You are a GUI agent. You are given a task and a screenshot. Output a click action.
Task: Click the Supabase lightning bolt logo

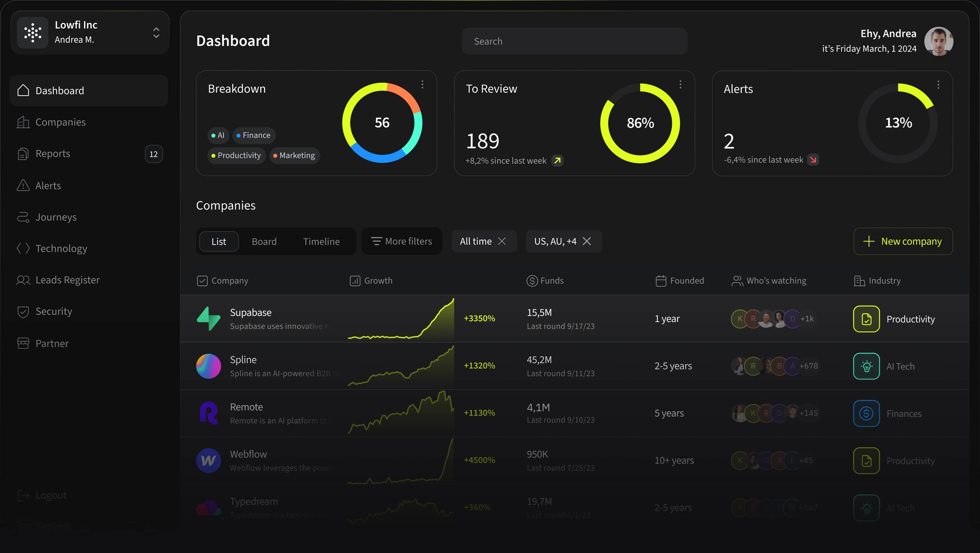209,318
